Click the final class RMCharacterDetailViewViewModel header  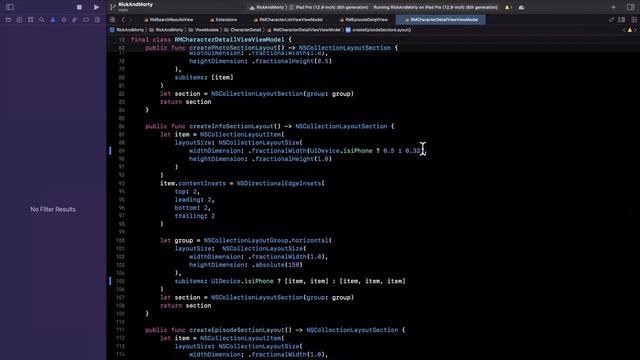[211, 40]
